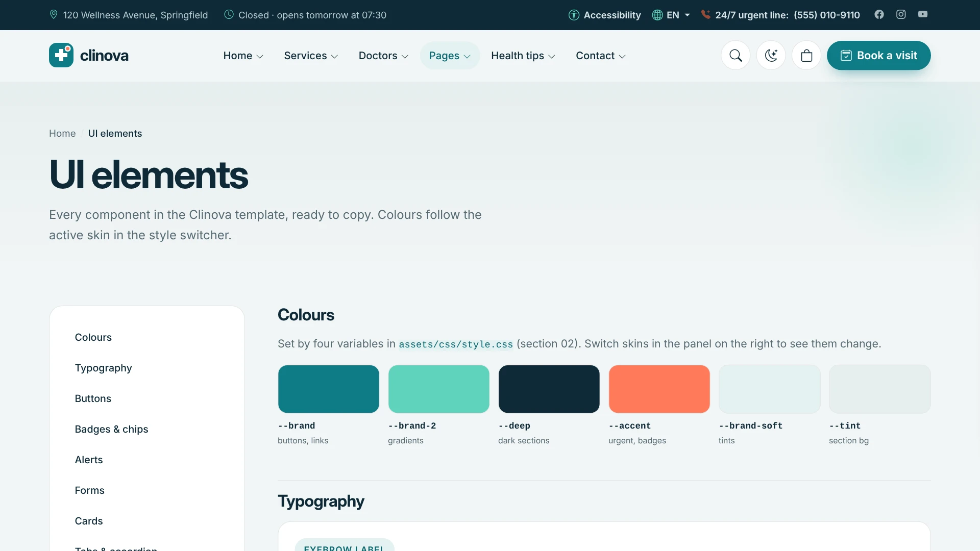This screenshot has width=980, height=551.
Task: Select the --deep dark navy swatch
Action: 549,389
